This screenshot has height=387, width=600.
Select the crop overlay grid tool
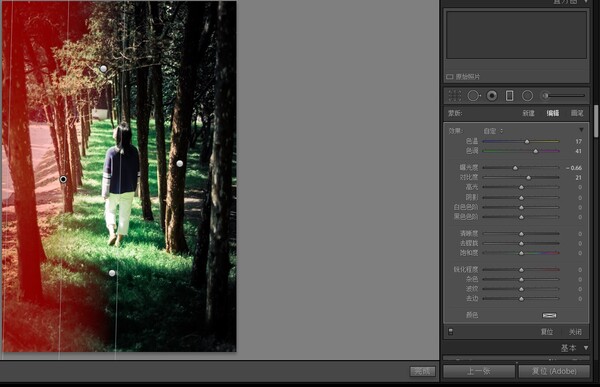[x=455, y=96]
